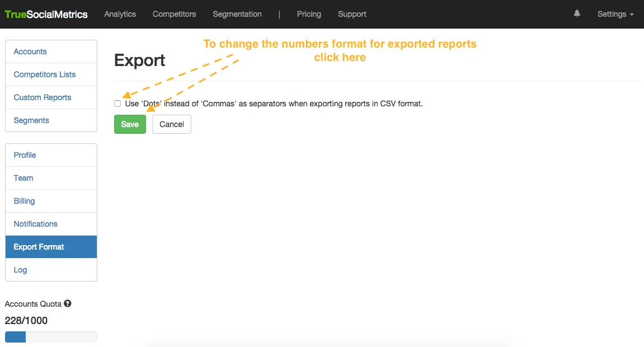Click the accounts quota progress bar
This screenshot has height=347, width=644.
click(51, 337)
